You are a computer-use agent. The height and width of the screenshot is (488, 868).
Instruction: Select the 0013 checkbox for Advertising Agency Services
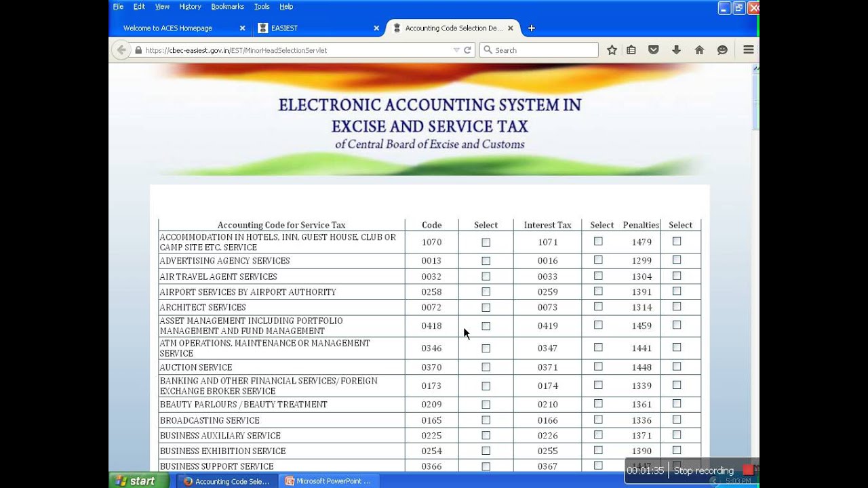pyautogui.click(x=486, y=260)
